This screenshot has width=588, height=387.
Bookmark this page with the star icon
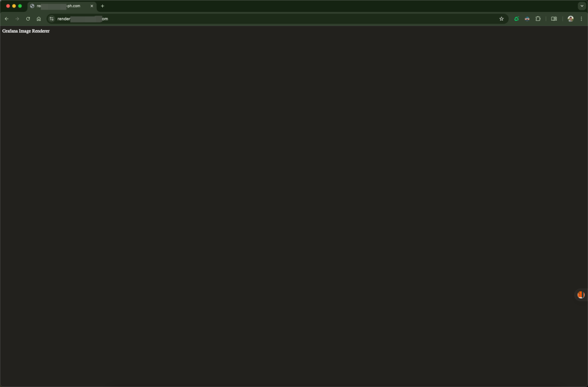tap(501, 19)
